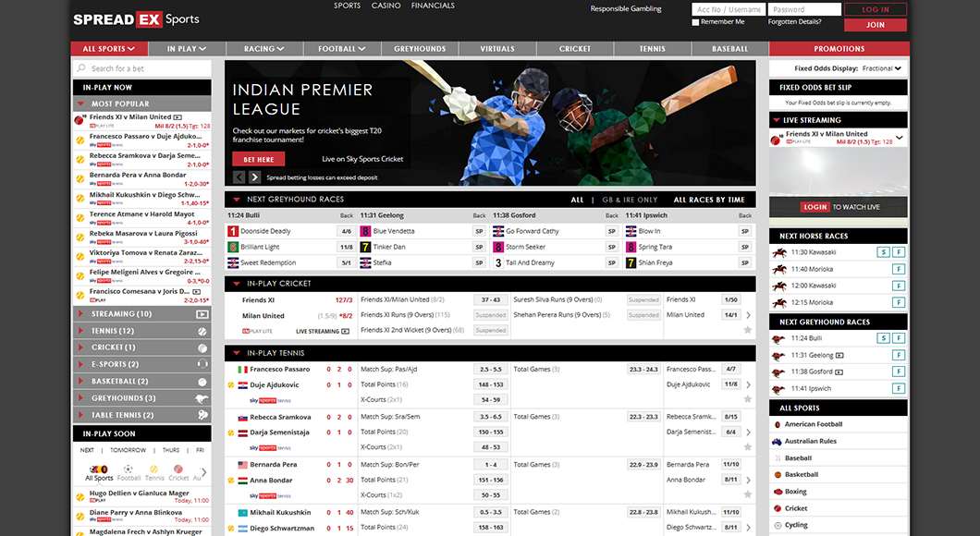
Task: Click the Boxing glove icon in All Sports
Action: pos(778,492)
